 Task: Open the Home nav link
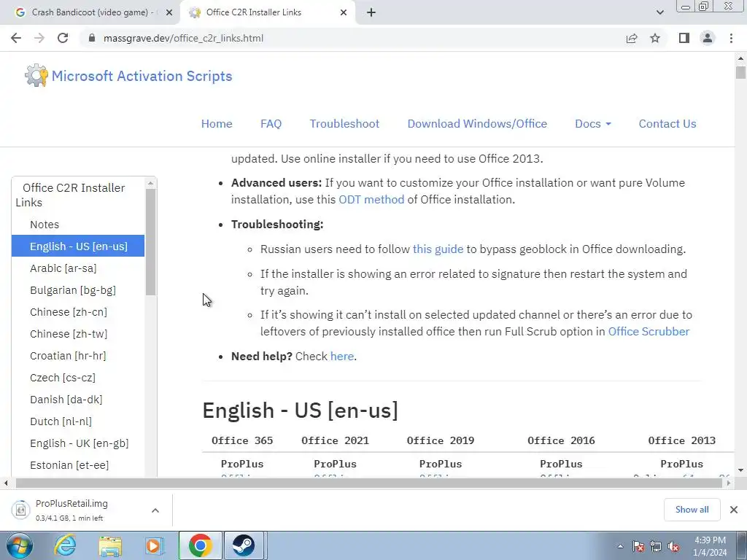click(217, 124)
